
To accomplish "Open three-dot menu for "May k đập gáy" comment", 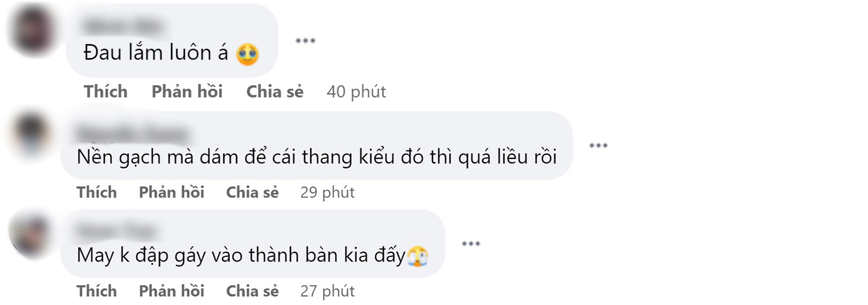I will 471,244.
